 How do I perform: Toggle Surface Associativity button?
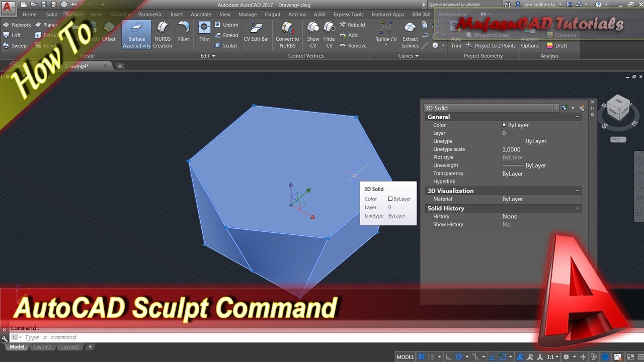coord(136,35)
